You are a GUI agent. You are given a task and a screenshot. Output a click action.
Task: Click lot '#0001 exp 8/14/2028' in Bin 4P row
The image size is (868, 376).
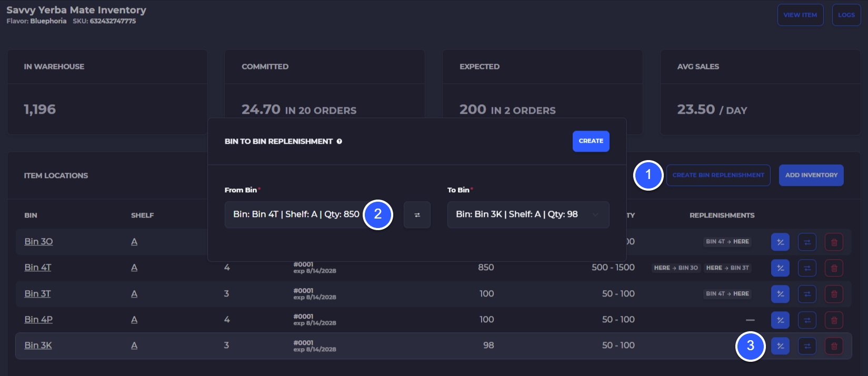point(315,320)
